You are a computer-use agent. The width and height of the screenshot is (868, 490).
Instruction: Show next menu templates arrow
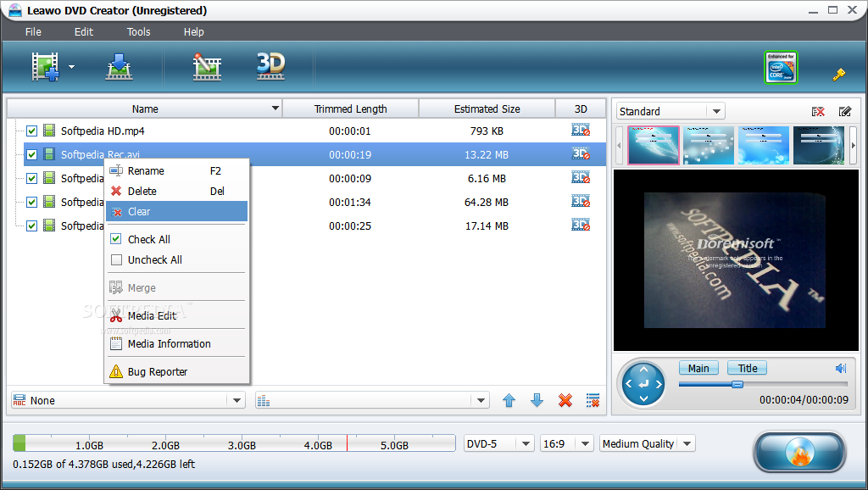click(853, 146)
